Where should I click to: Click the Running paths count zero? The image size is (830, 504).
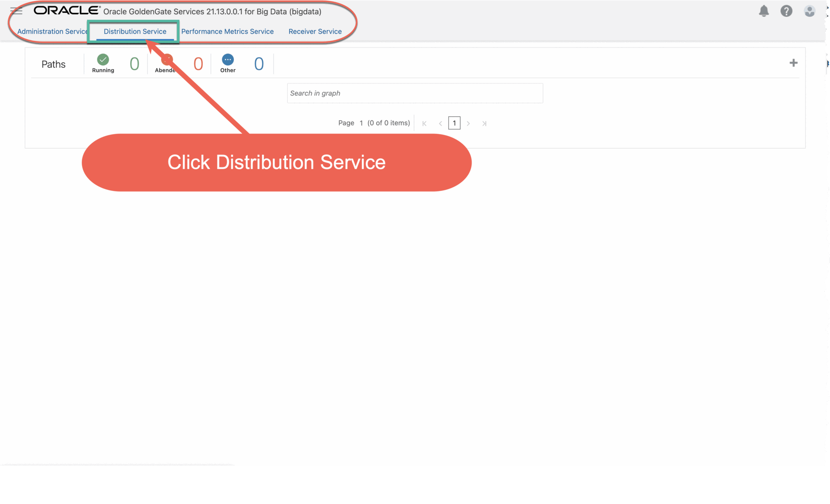pyautogui.click(x=134, y=64)
